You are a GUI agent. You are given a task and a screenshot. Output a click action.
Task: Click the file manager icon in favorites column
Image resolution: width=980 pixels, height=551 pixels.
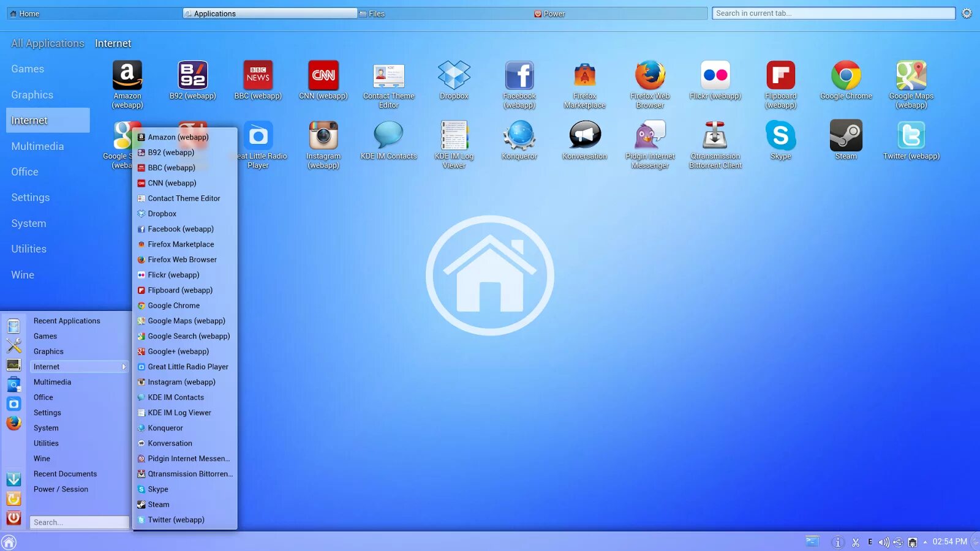(13, 326)
